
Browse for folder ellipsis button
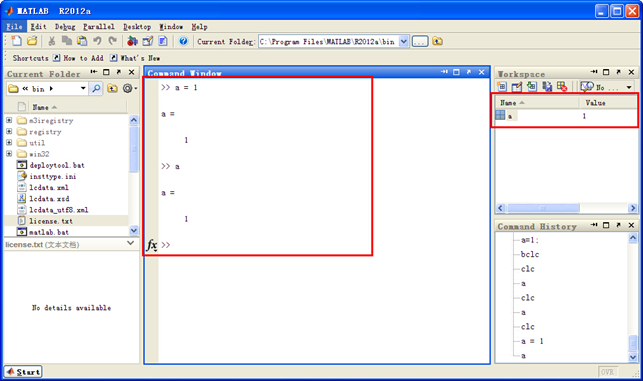pyautogui.click(x=420, y=41)
